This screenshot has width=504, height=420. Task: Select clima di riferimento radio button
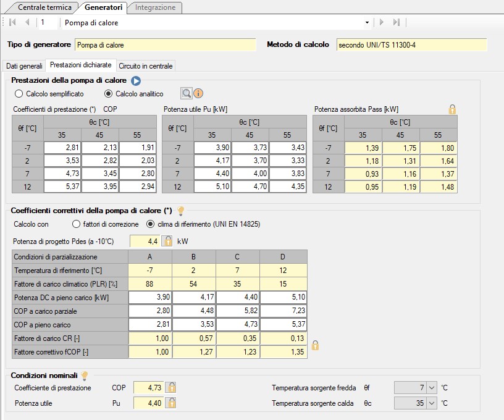pyautogui.click(x=150, y=224)
